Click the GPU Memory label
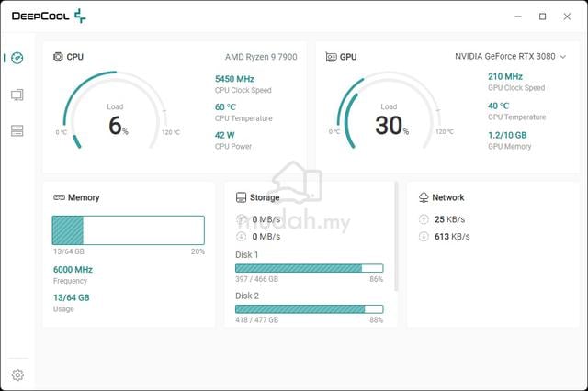588x391 pixels. point(509,147)
